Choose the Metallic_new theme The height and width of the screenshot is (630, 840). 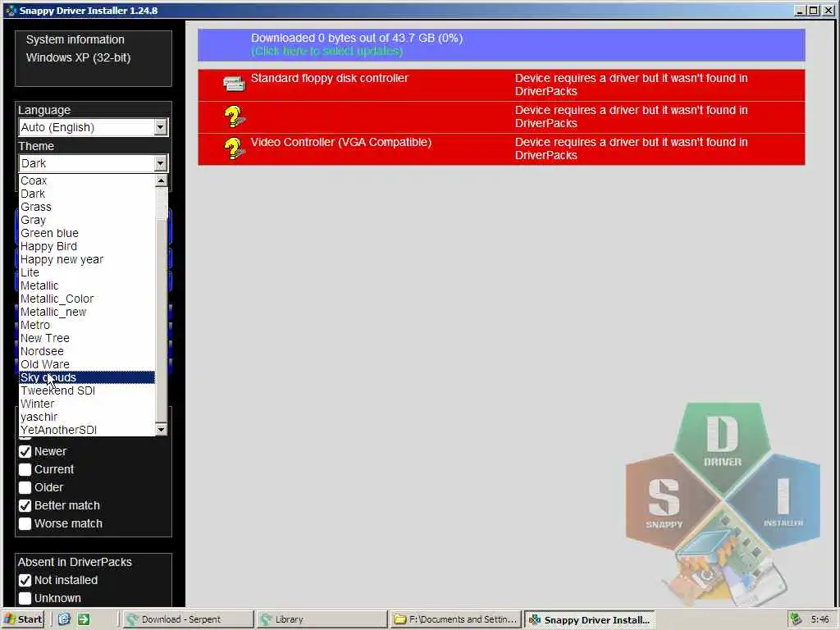tap(87, 312)
